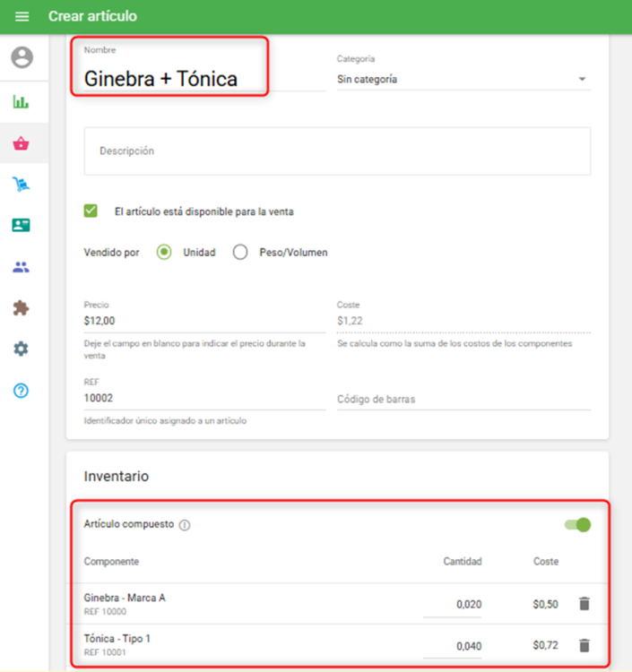Uncheck 'El artículo está disponible para la venta'
Viewport: 632px width, 672px height.
91,211
